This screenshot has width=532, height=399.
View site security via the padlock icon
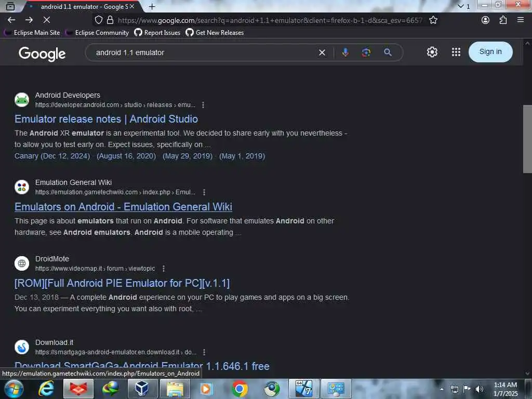coord(110,20)
